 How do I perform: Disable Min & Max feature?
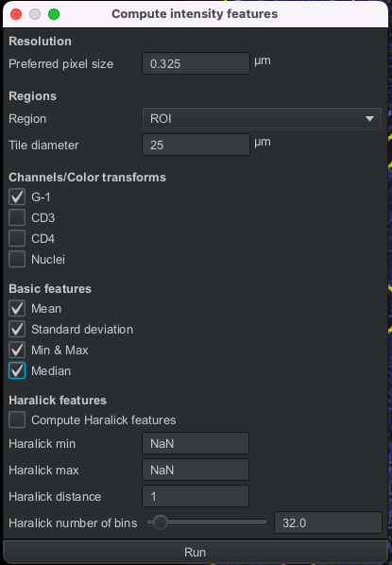[x=17, y=351]
